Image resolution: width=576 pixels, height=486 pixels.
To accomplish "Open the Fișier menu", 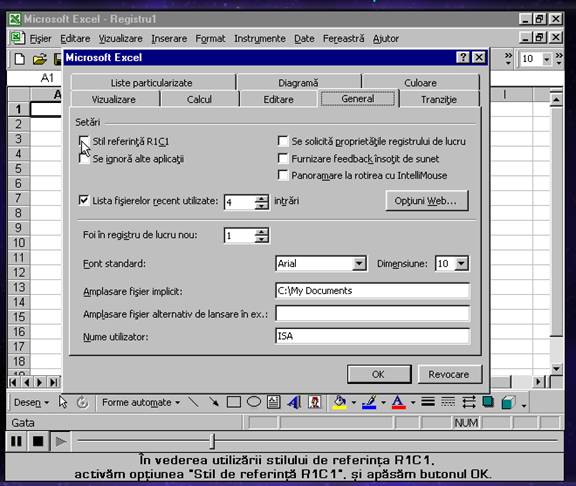I will 40,39.
